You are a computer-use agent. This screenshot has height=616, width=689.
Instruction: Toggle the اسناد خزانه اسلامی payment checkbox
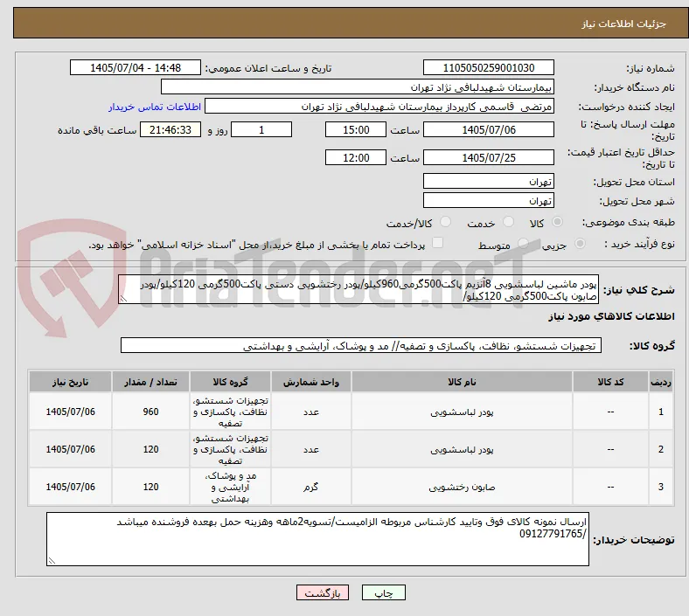[438, 243]
